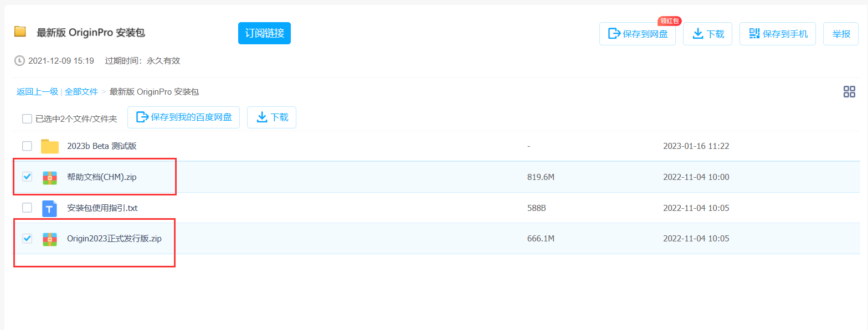Click the size value 588B

pyautogui.click(x=537, y=208)
